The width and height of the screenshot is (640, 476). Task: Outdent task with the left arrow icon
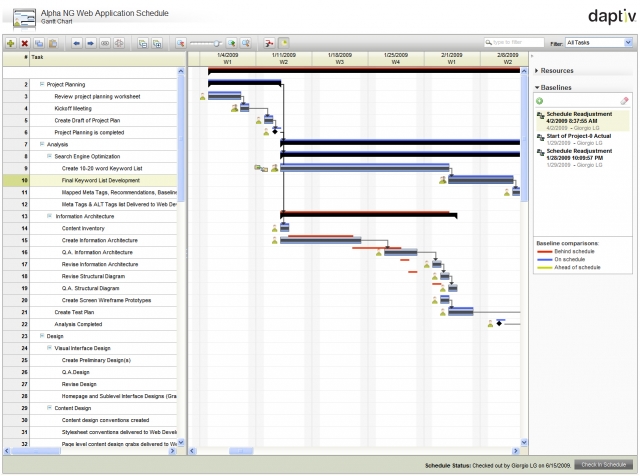(x=79, y=45)
